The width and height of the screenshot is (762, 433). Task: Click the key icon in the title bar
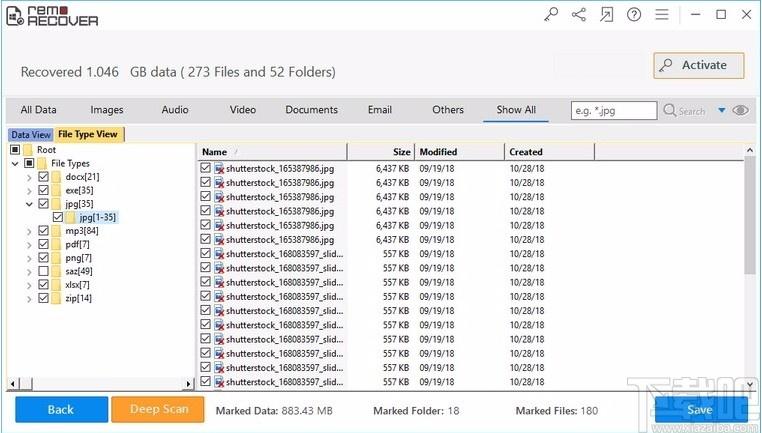click(551, 15)
